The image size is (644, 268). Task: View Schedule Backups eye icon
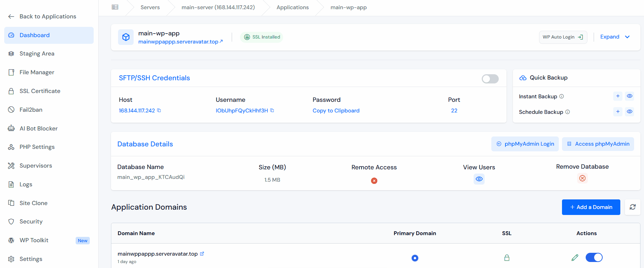click(x=630, y=111)
